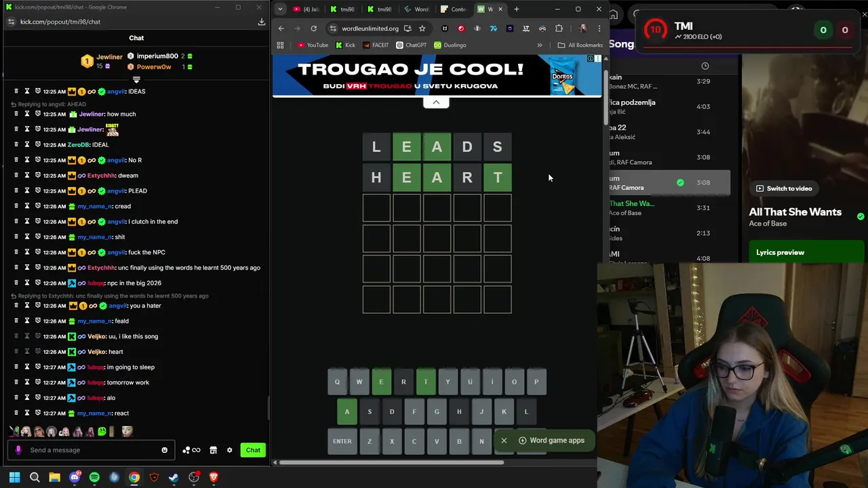Screen dimensions: 868x488
Task: Click the Trougao Doritos ad banner
Action: click(437, 76)
